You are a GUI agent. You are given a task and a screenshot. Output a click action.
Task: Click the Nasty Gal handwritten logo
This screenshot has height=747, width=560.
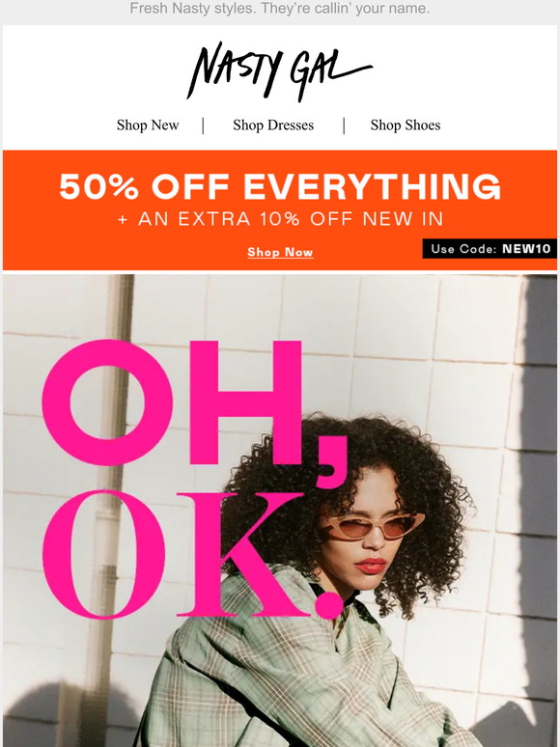pyautogui.click(x=279, y=71)
